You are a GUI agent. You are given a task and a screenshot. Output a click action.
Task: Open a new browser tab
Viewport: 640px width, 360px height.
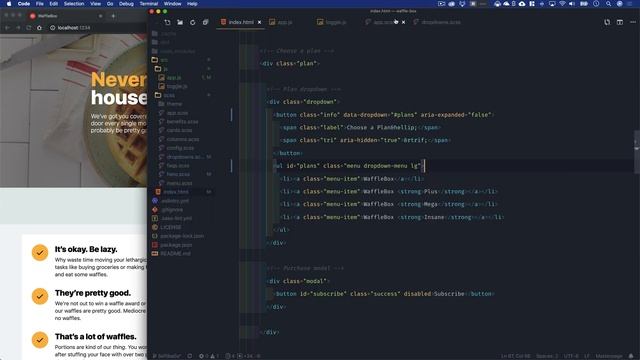pos(113,16)
